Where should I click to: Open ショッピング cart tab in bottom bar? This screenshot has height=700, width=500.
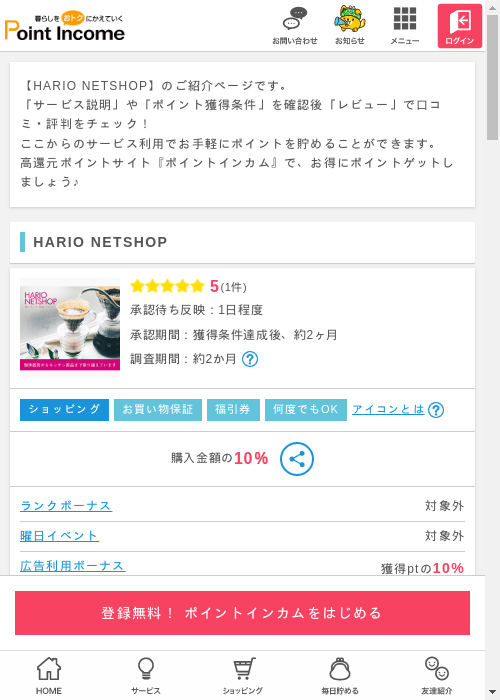point(243,675)
